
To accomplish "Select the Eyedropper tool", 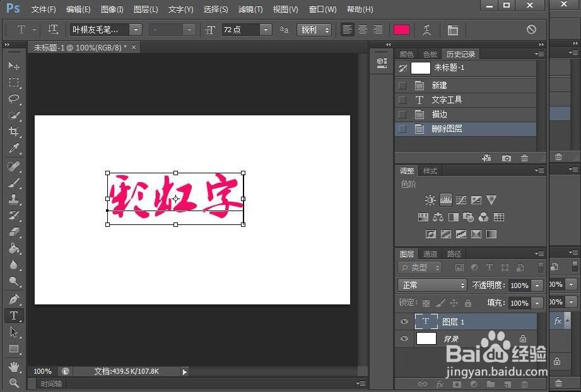I will pyautogui.click(x=14, y=149).
